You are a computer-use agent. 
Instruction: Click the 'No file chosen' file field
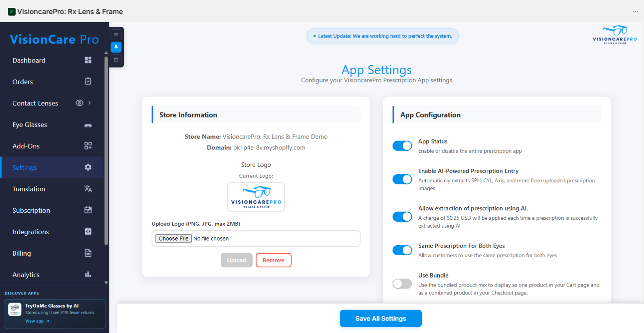click(x=256, y=239)
